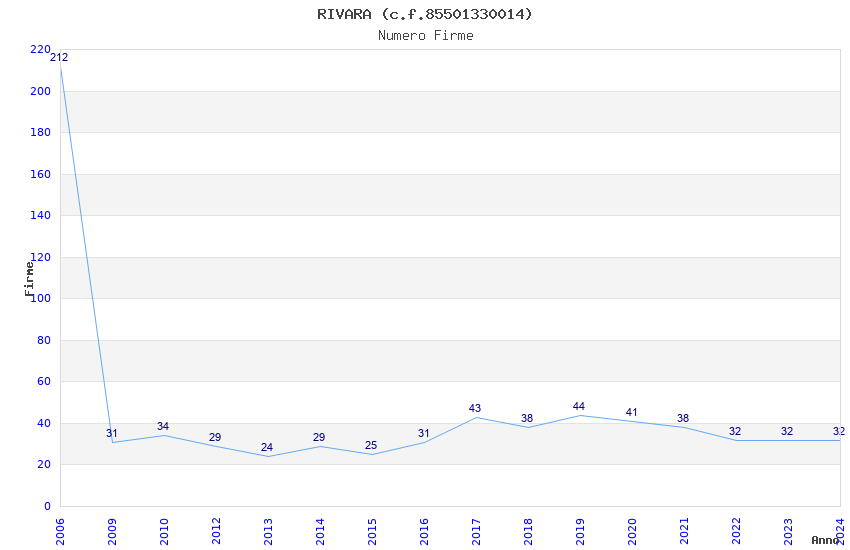Screen dimensions: 850x550
Task: Click the data label 32 above 2023
Action: [x=787, y=431]
